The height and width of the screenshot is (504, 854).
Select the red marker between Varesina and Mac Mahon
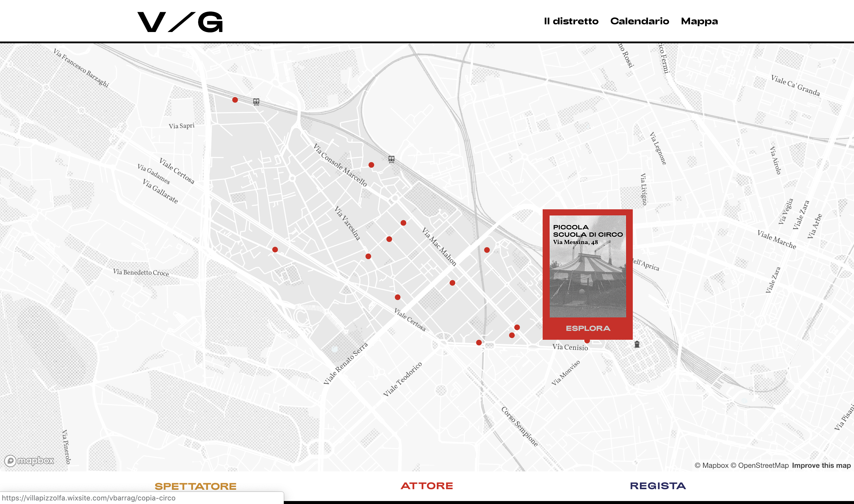(x=389, y=239)
